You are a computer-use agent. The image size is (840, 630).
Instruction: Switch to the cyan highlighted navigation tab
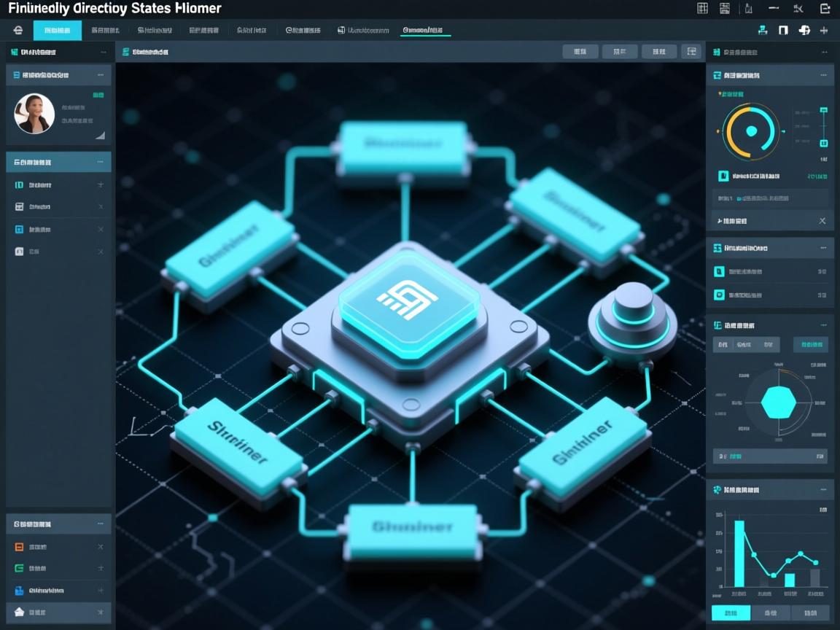point(58,30)
